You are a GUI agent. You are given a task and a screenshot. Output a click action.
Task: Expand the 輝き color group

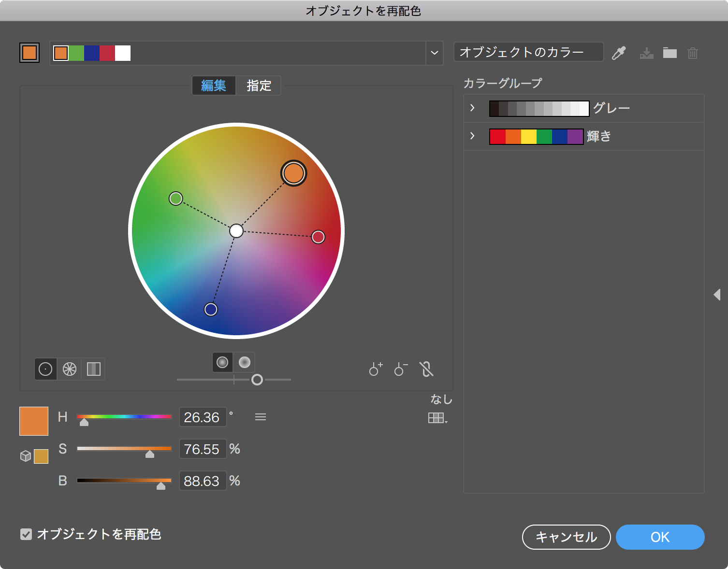pyautogui.click(x=473, y=136)
